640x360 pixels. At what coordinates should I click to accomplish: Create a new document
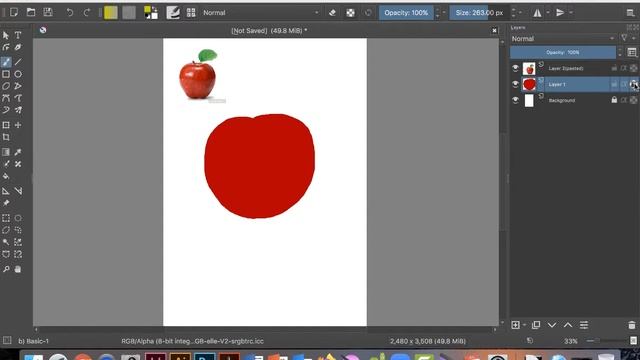pyautogui.click(x=14, y=12)
